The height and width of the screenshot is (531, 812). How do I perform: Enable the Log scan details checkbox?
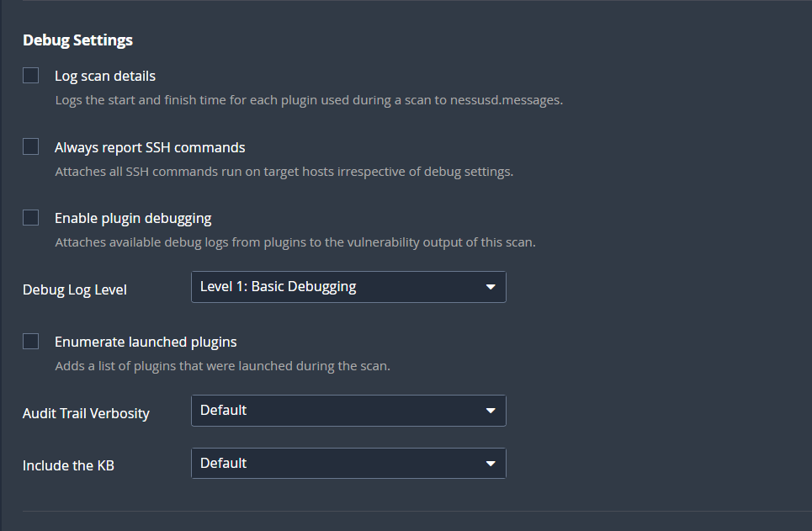coord(30,75)
